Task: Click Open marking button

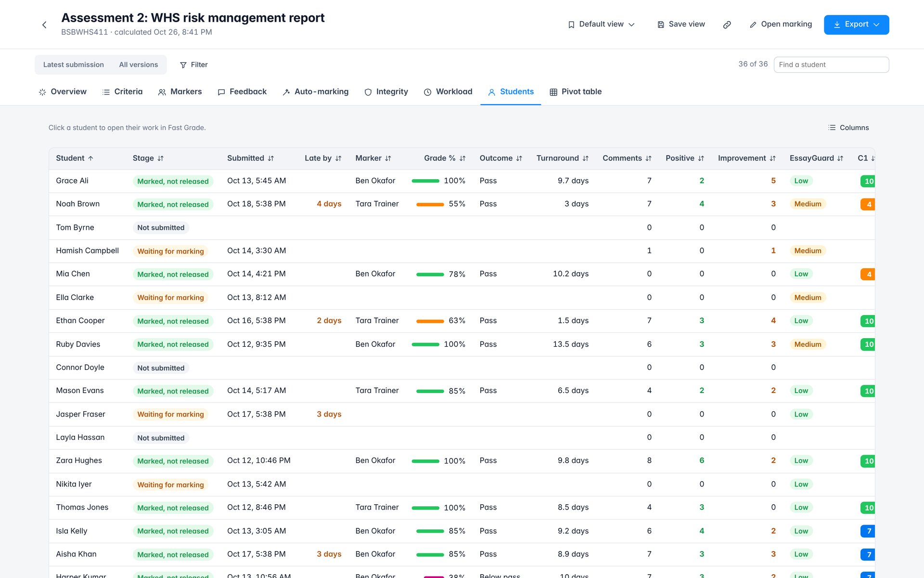Action: pyautogui.click(x=781, y=25)
